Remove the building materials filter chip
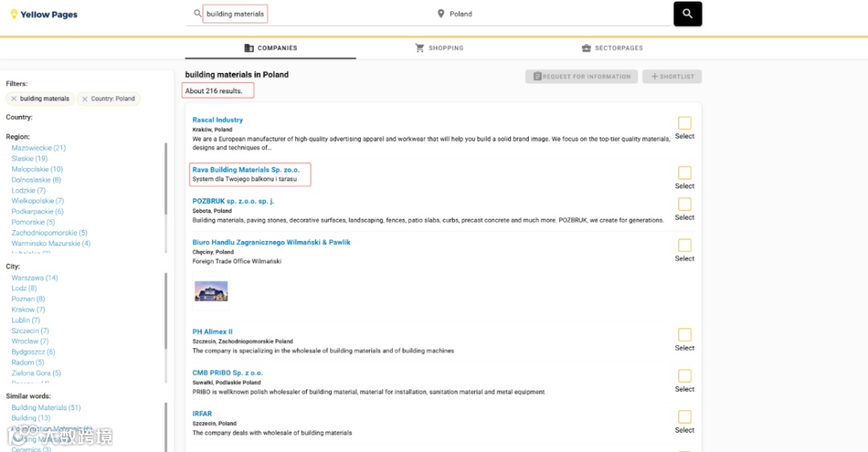The height and width of the screenshot is (452, 868). tap(14, 99)
